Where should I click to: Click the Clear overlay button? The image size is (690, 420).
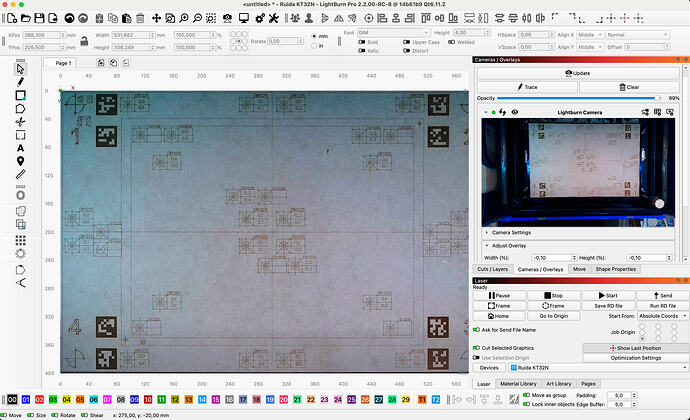click(629, 87)
